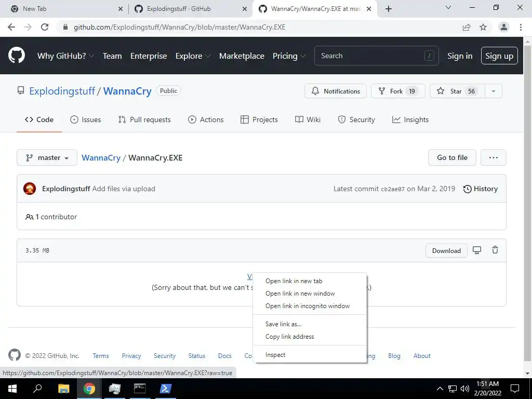Open the WannaCry repository title link
532x399 pixels.
pos(127,91)
